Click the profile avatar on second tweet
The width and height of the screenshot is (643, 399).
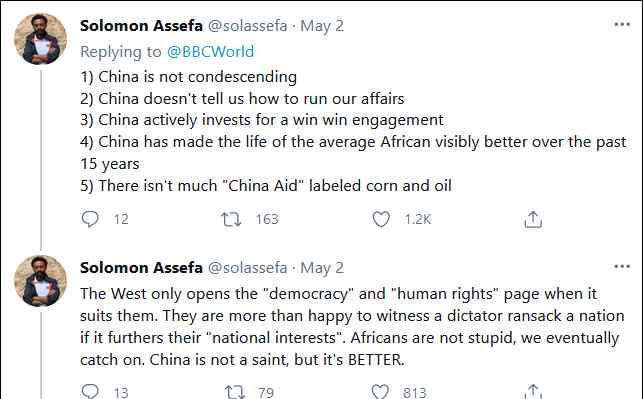(x=40, y=281)
